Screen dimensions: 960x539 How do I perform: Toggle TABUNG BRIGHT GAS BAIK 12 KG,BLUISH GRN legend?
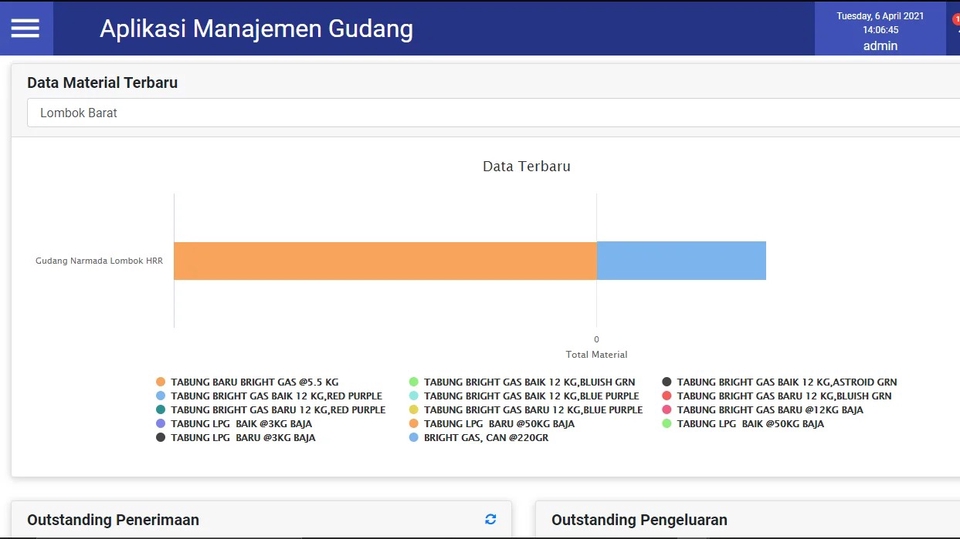pyautogui.click(x=522, y=382)
